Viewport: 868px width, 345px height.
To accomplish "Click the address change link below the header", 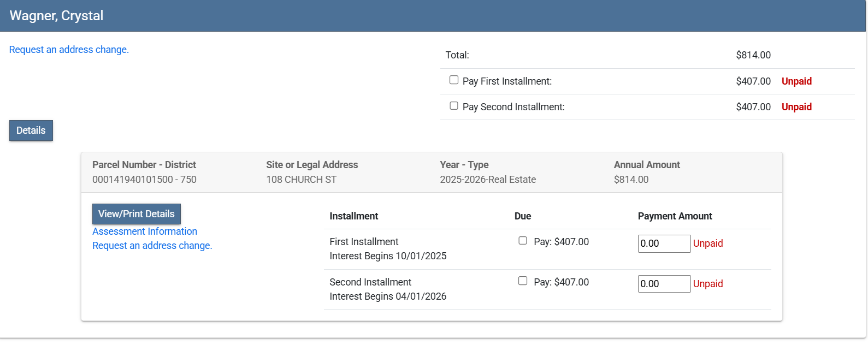I will click(x=69, y=50).
